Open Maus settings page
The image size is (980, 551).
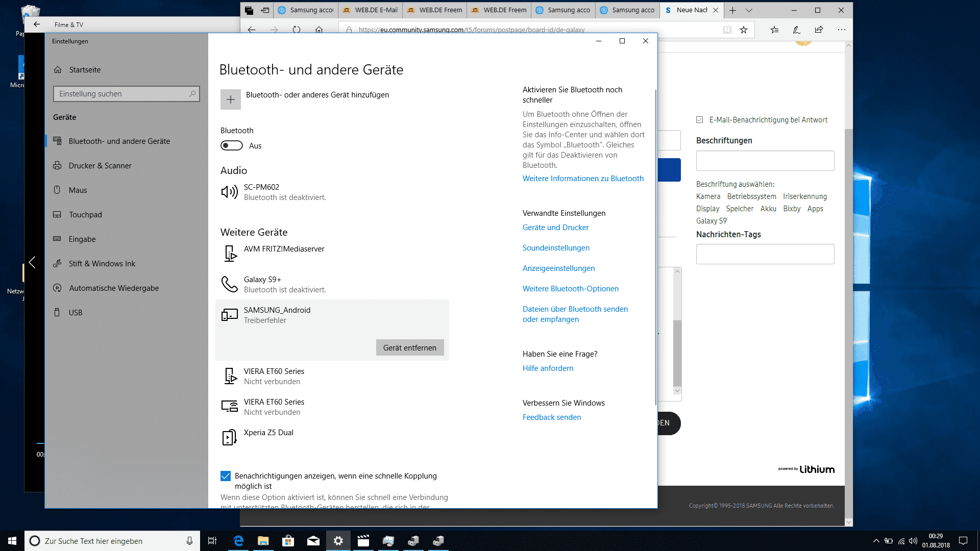coord(127,190)
